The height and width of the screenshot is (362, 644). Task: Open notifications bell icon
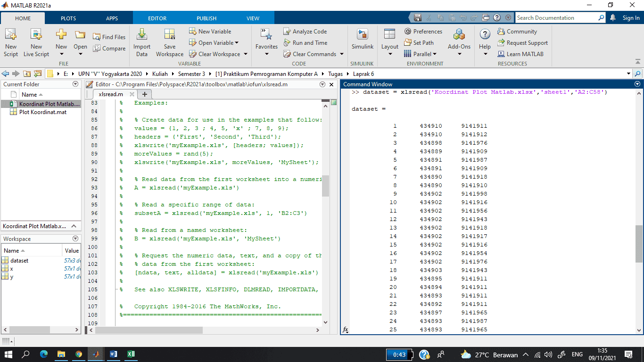pyautogui.click(x=613, y=18)
